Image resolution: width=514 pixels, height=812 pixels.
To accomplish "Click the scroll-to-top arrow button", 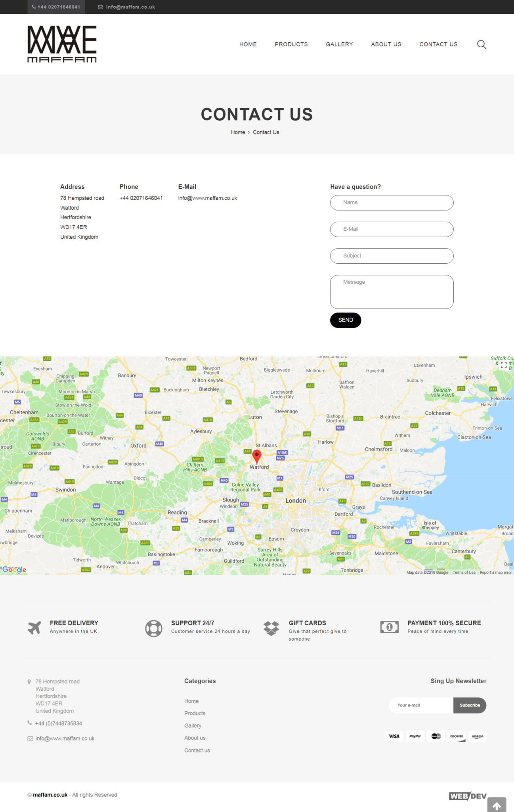I will pos(497,805).
